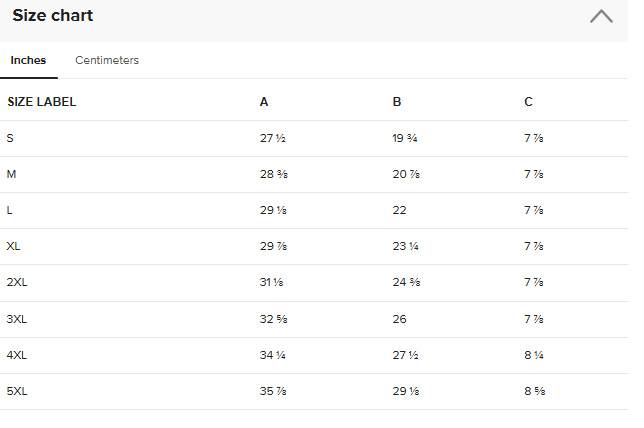Click the 3XL size row label
Screen dimensions: 644x428
coord(16,319)
